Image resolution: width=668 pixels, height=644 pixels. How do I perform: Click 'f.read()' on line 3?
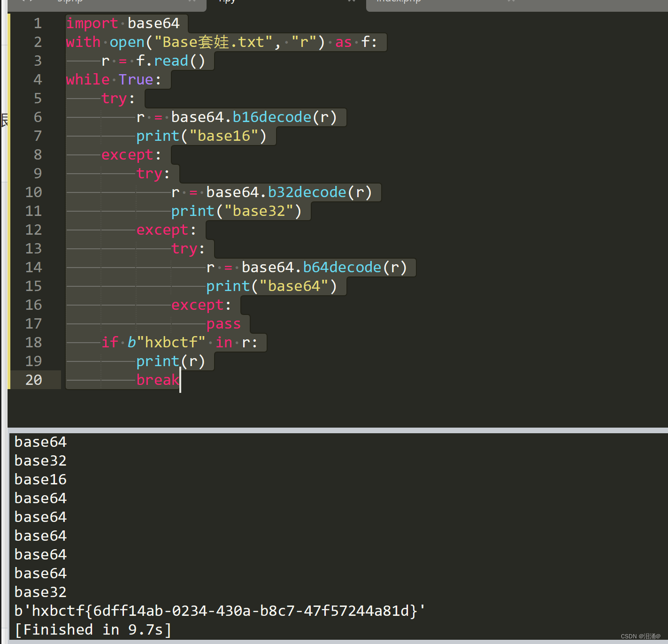tap(171, 61)
